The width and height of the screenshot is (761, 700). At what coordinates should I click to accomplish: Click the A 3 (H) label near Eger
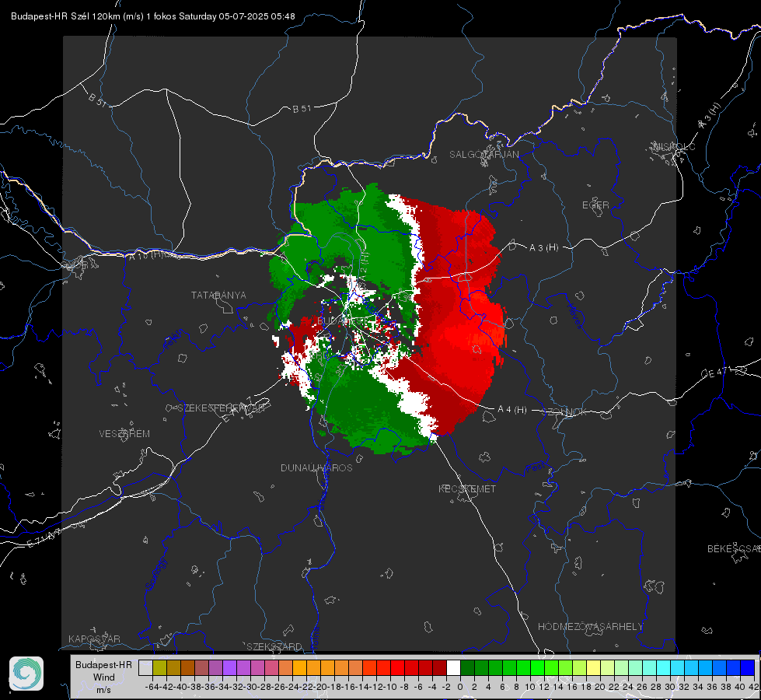543,248
